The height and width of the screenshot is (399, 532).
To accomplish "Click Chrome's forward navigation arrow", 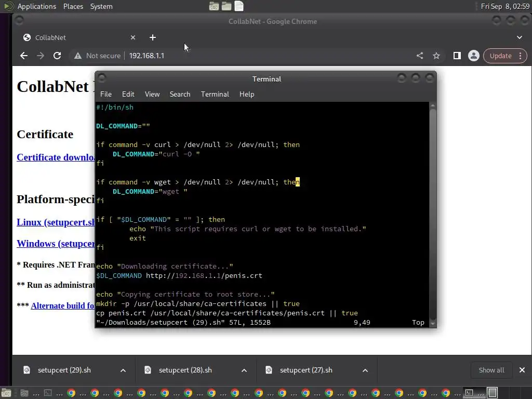I will pos(41,56).
